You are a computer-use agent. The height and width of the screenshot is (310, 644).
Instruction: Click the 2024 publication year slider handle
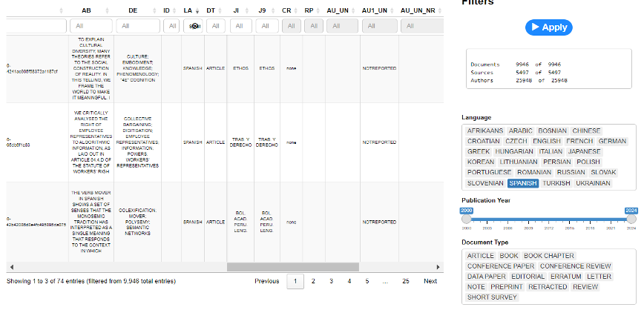(631, 219)
